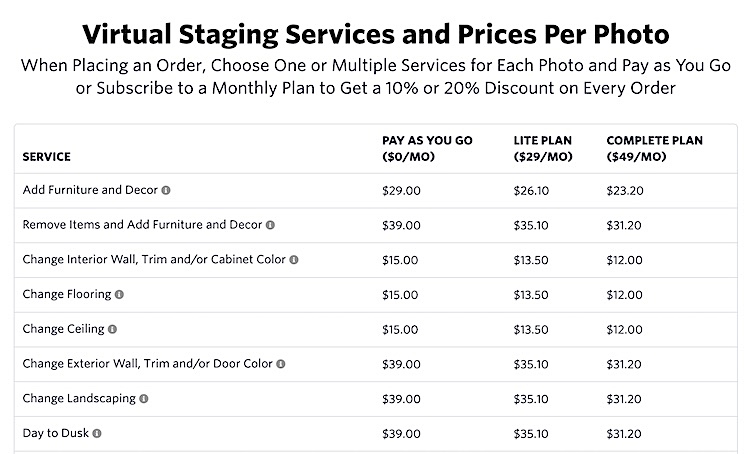Click info icon next to Change Landscaping
This screenshot has height=454, width=750.
pyautogui.click(x=144, y=399)
